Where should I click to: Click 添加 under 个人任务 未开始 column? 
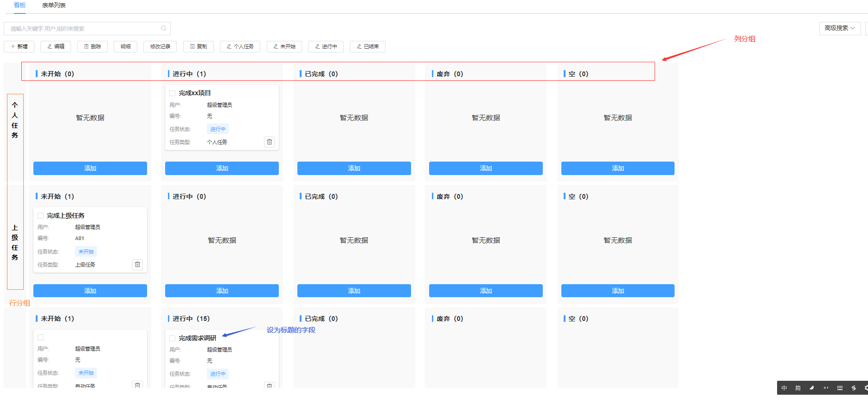90,168
